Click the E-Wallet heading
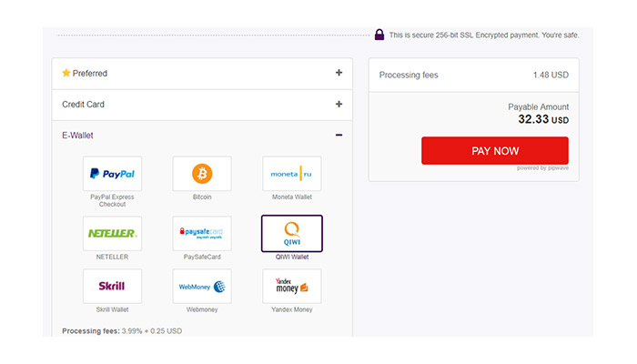637x364 pixels. 77,136
